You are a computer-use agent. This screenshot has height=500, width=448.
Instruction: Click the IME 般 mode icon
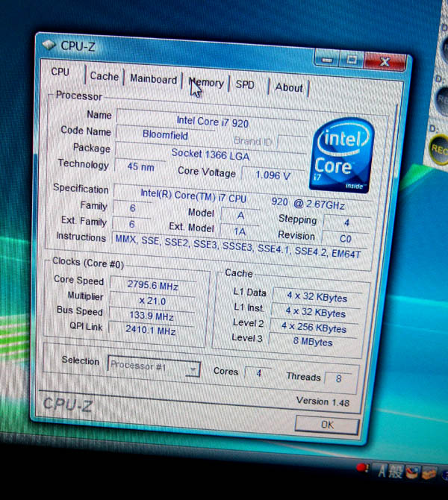tap(395, 472)
